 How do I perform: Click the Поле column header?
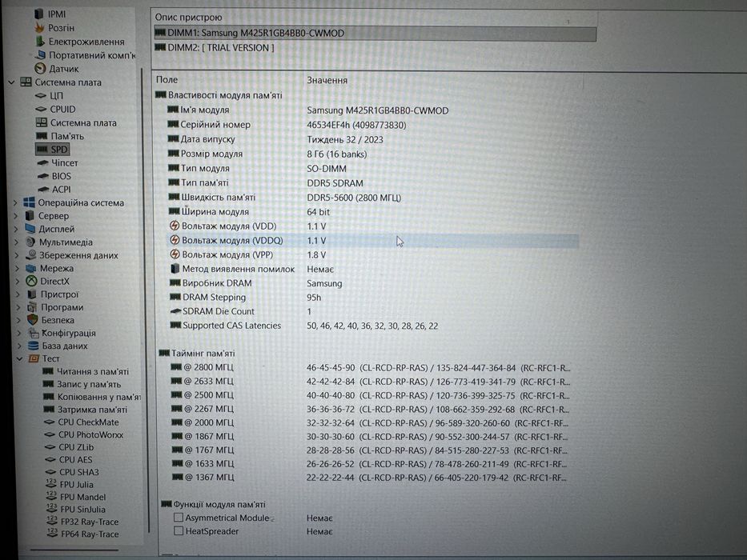pyautogui.click(x=167, y=79)
